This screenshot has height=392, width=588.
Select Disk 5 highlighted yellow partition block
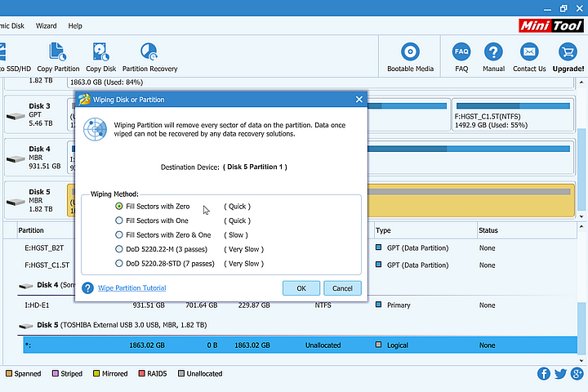pos(470,200)
